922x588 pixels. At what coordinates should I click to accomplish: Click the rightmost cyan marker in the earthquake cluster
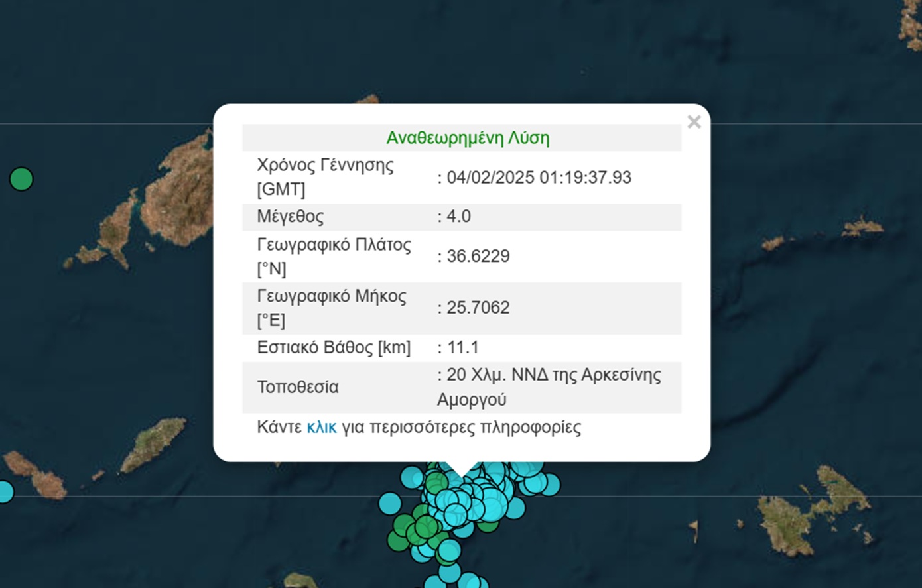(549, 485)
